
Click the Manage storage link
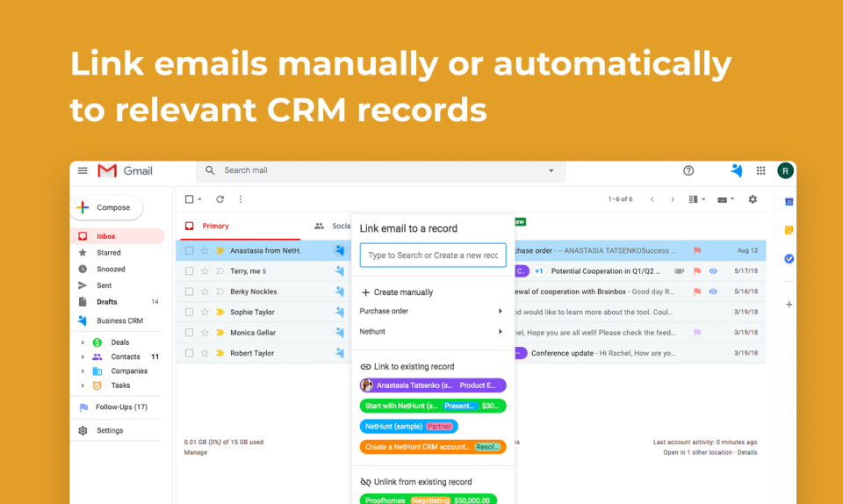pos(196,452)
